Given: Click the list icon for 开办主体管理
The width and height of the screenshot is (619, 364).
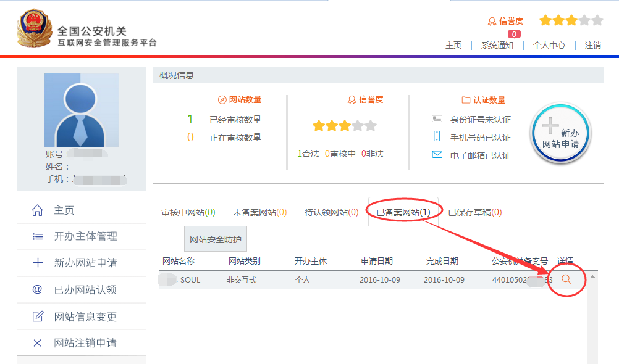Looking at the screenshot, I should (37, 237).
